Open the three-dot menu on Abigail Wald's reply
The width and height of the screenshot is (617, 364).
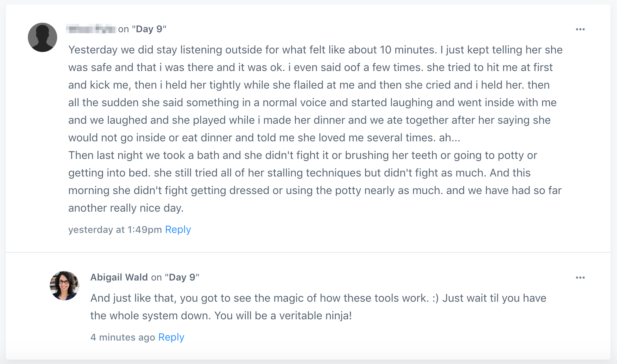(x=580, y=278)
